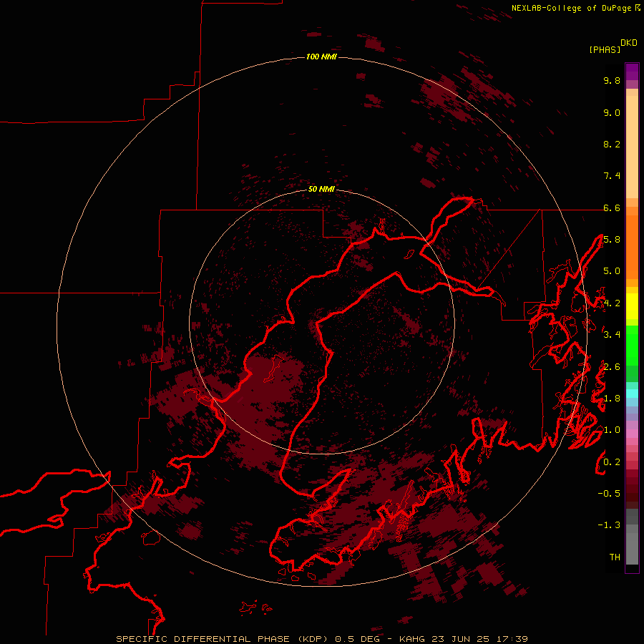Viewport: 644px width, 644px height.
Task: Click the 4.2 legend value
Action: [x=612, y=303]
